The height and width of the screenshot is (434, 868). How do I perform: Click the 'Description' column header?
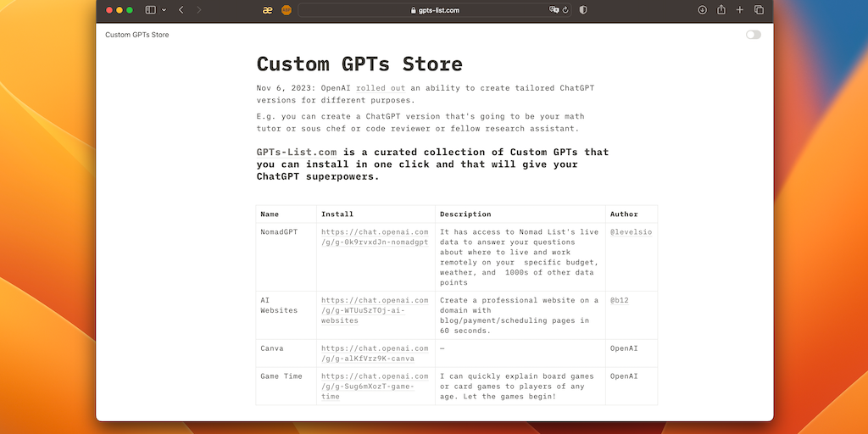tap(465, 214)
